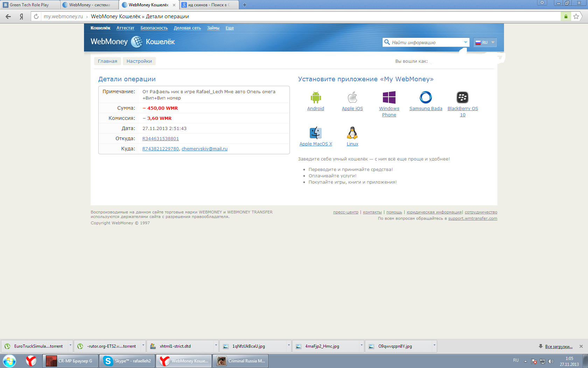
Task: Open the Безопасность menu item
Action: click(x=154, y=28)
